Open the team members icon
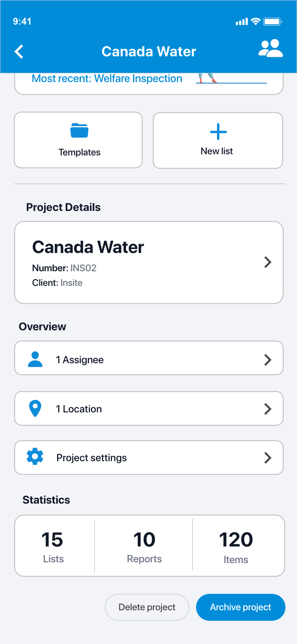 click(x=270, y=49)
